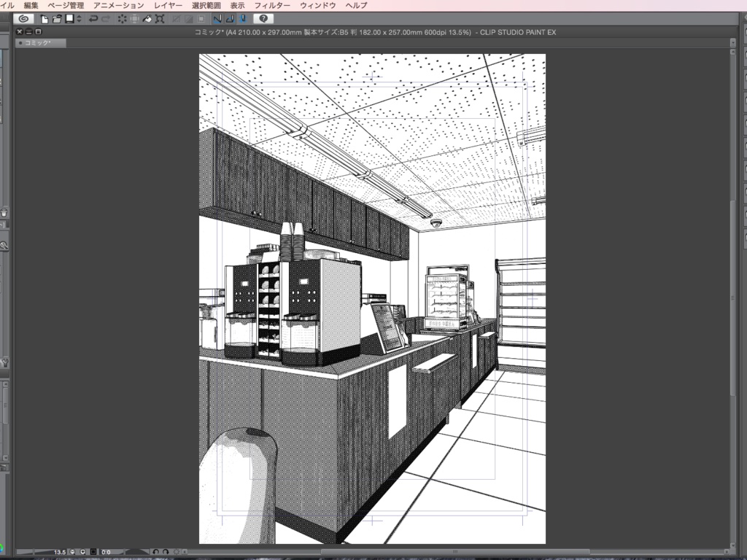The image size is (747, 560).
Task: Expand the save options arrow beside Save
Action: [79, 19]
